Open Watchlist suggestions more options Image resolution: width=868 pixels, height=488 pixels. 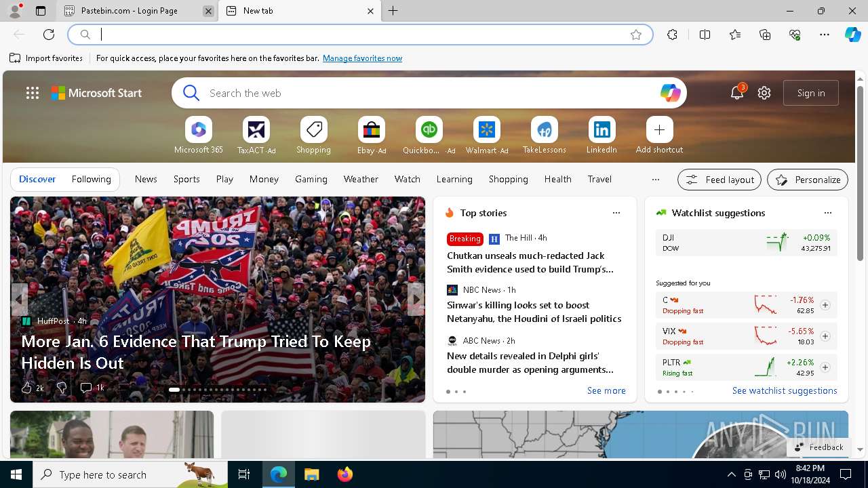[827, 213]
